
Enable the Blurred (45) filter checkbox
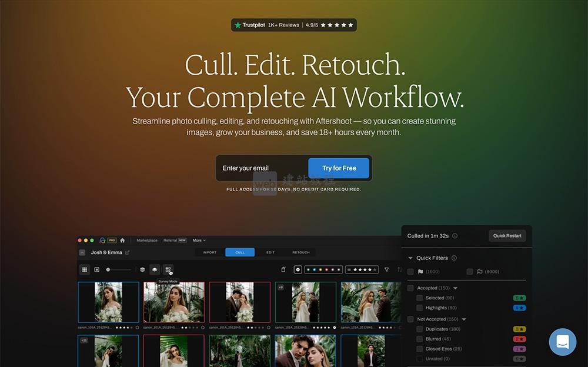420,339
